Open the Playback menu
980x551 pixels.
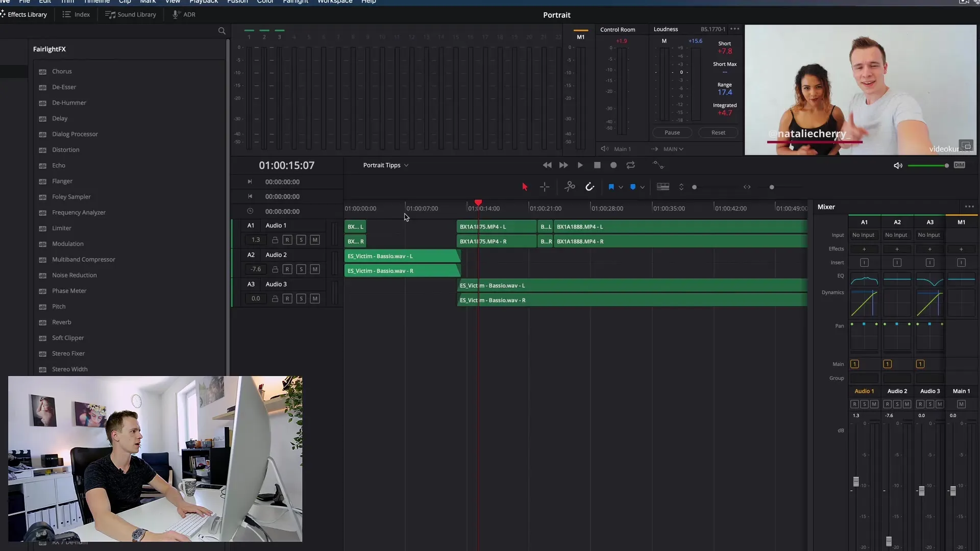tap(204, 2)
